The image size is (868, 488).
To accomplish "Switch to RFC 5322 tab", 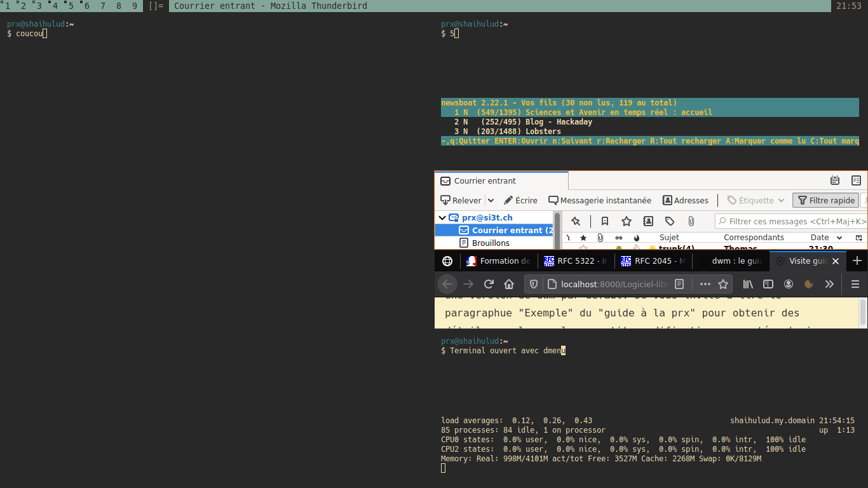I will [x=576, y=261].
